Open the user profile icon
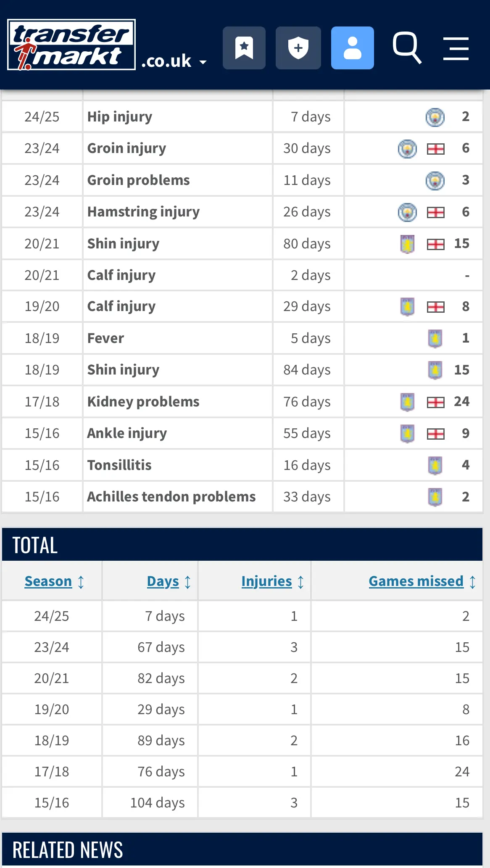The width and height of the screenshot is (490, 868). click(x=352, y=48)
